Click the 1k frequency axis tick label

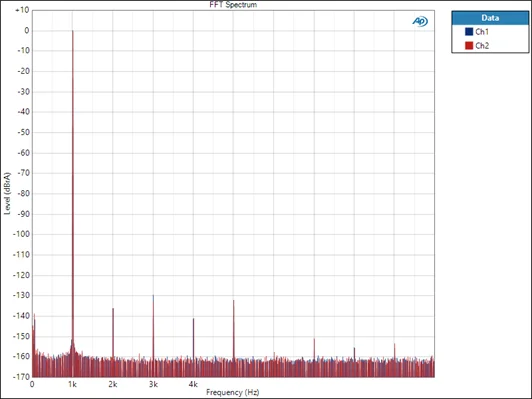[x=72, y=384]
